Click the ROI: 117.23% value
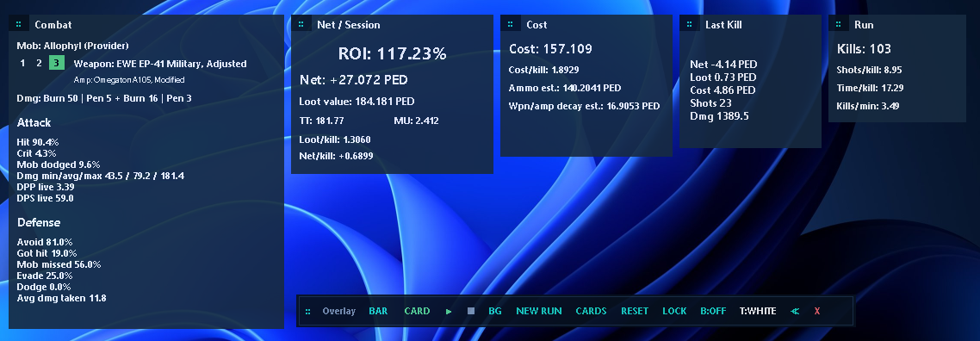This screenshot has height=341, width=980. [393, 53]
